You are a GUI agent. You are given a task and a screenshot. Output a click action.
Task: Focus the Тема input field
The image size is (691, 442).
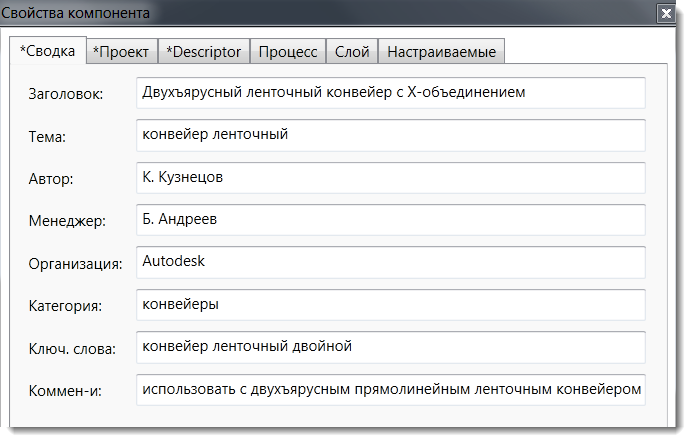coord(390,135)
